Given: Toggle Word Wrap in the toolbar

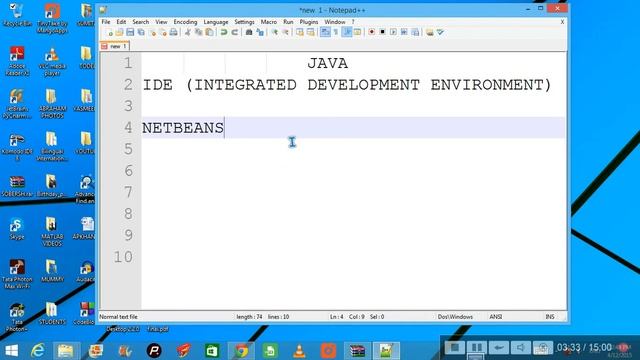Looking at the screenshot, I should (325, 32).
